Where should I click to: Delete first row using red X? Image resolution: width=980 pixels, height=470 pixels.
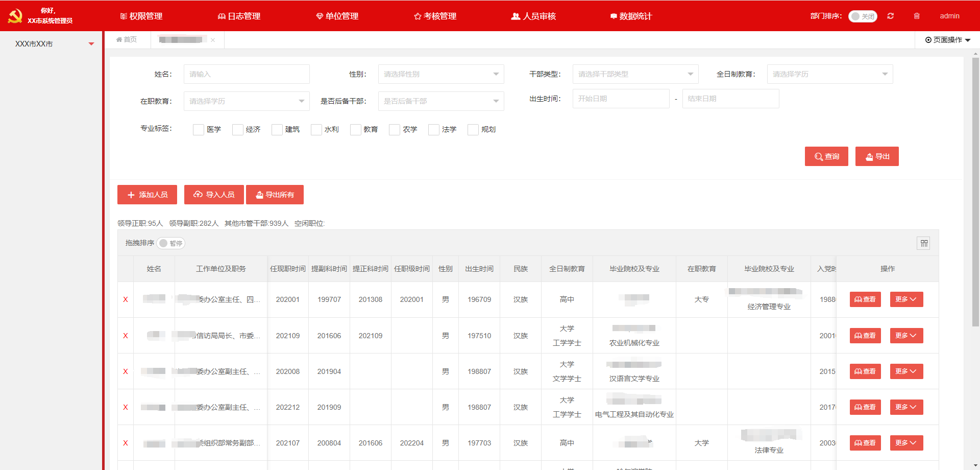pyautogui.click(x=126, y=300)
